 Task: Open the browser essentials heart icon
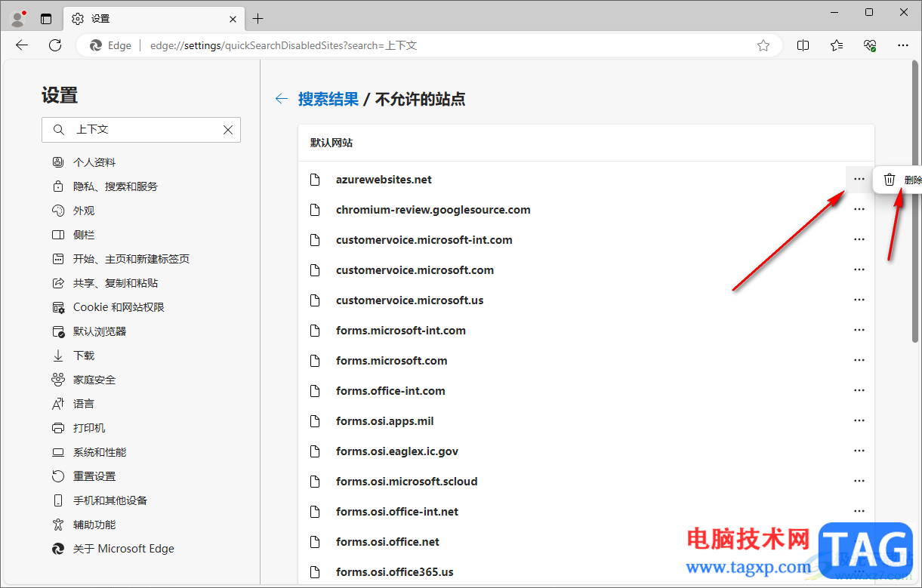870,45
